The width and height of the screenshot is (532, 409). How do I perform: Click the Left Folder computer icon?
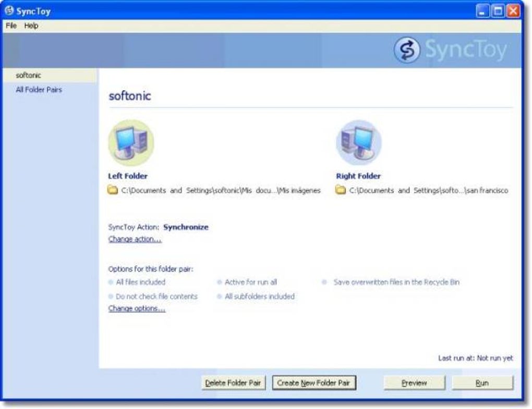pyautogui.click(x=131, y=143)
